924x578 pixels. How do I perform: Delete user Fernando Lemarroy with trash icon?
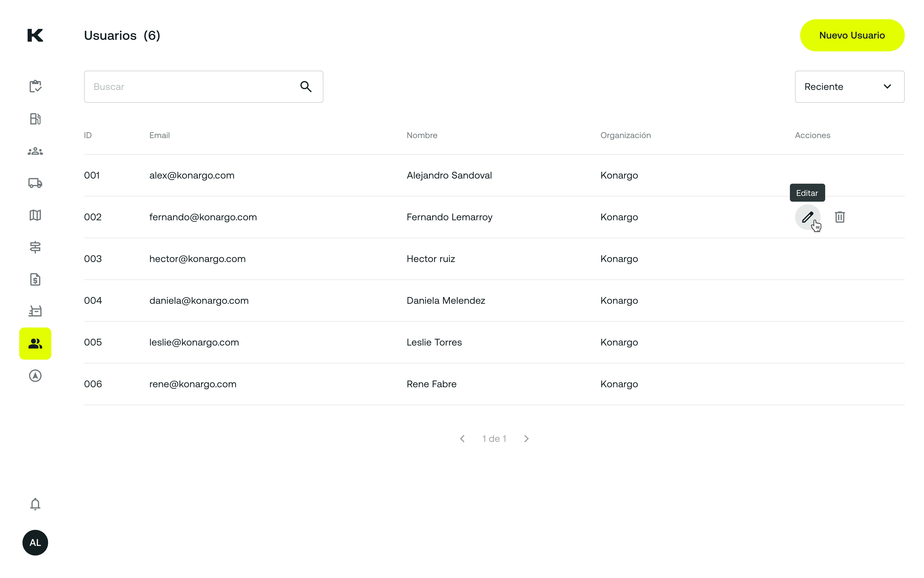point(840,217)
